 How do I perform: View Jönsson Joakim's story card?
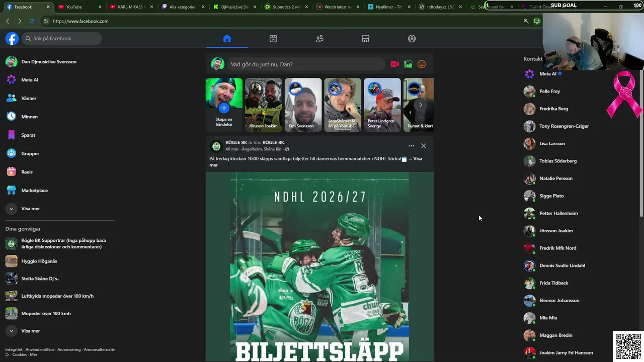264,105
